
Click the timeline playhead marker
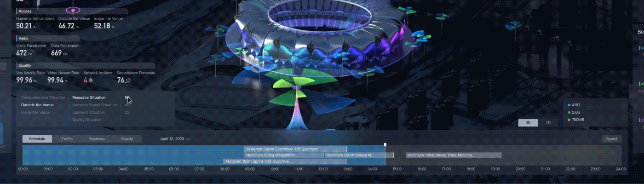(385, 144)
